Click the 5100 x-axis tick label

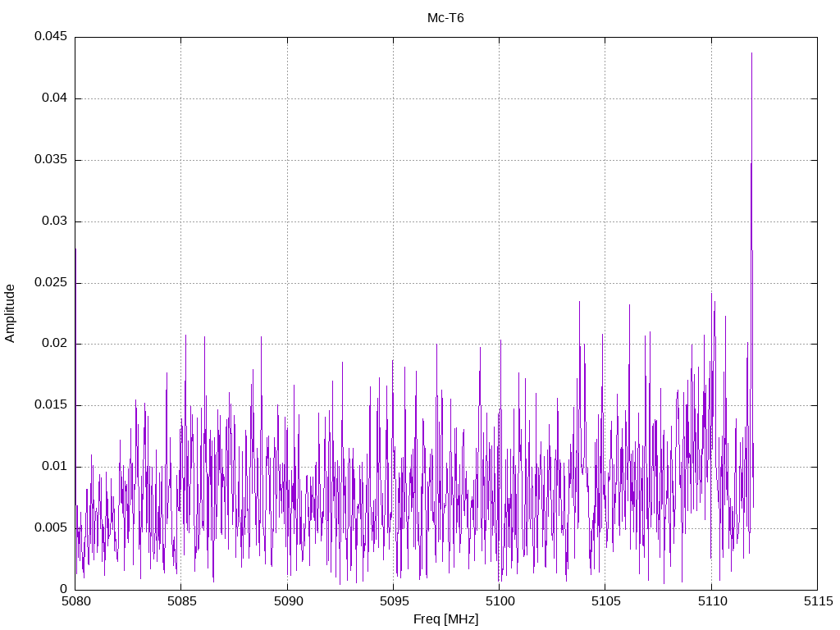pos(499,601)
